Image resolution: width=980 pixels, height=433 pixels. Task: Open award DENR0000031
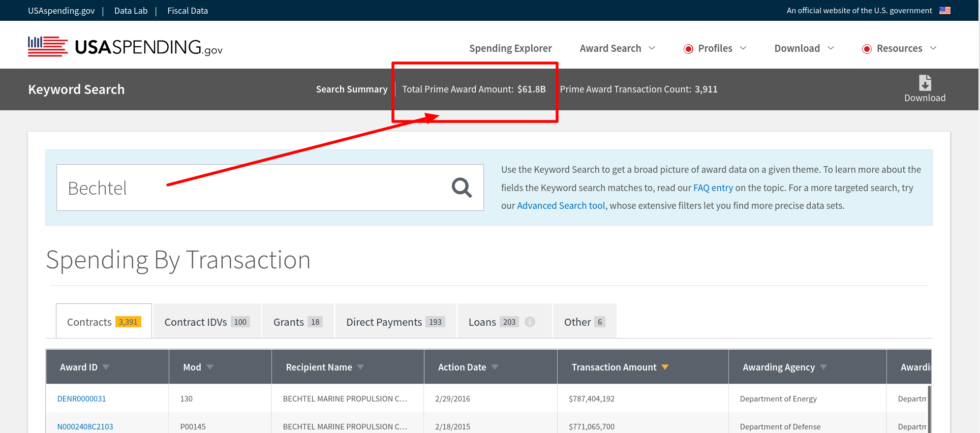(81, 398)
